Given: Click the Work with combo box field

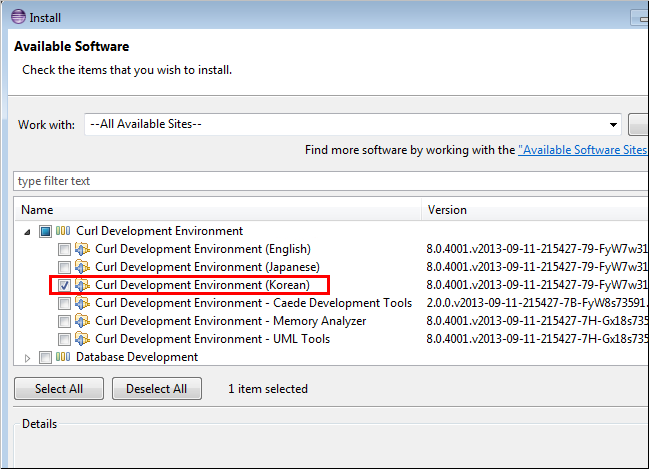Looking at the screenshot, I should coord(353,124).
